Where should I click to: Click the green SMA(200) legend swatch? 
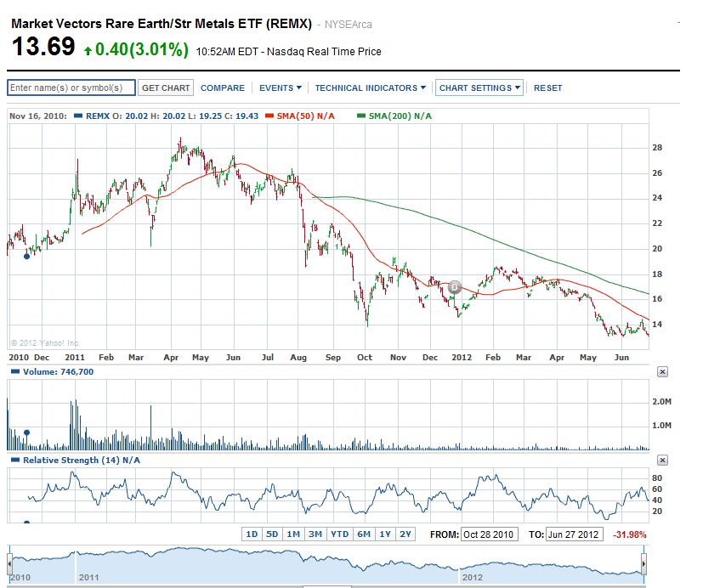pos(361,116)
